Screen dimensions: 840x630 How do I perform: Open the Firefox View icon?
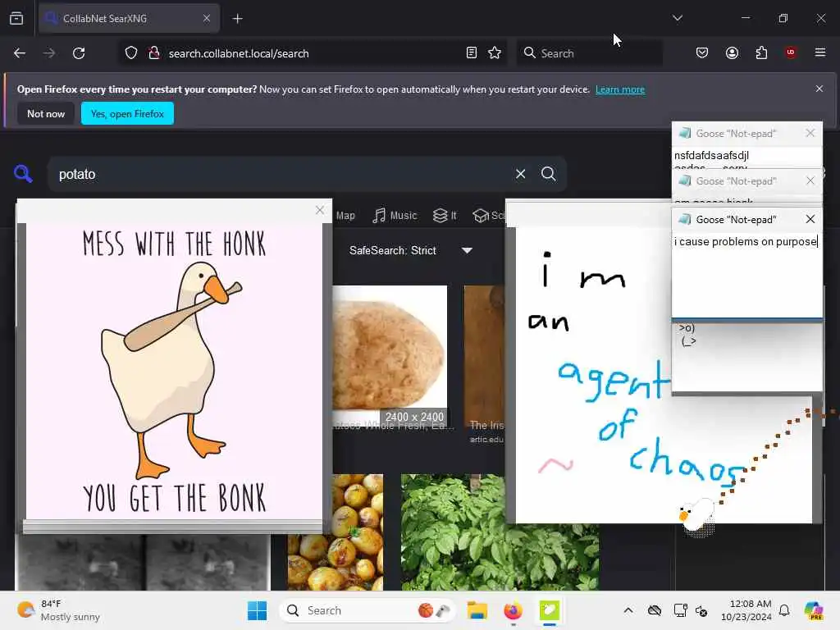pyautogui.click(x=16, y=19)
